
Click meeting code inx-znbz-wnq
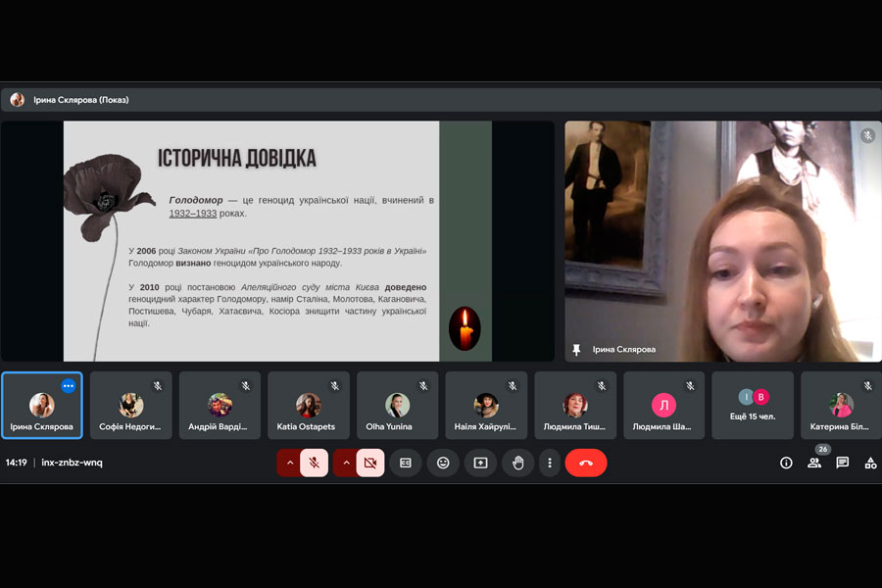tap(72, 463)
